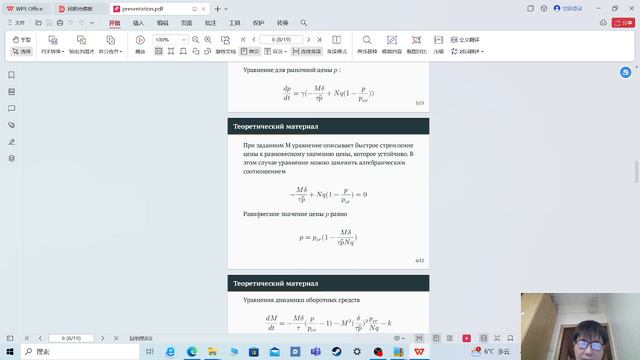Viewport: 640px width, 360px height.
Task: Expand quick access toolbar customize arrow
Action: [92, 23]
